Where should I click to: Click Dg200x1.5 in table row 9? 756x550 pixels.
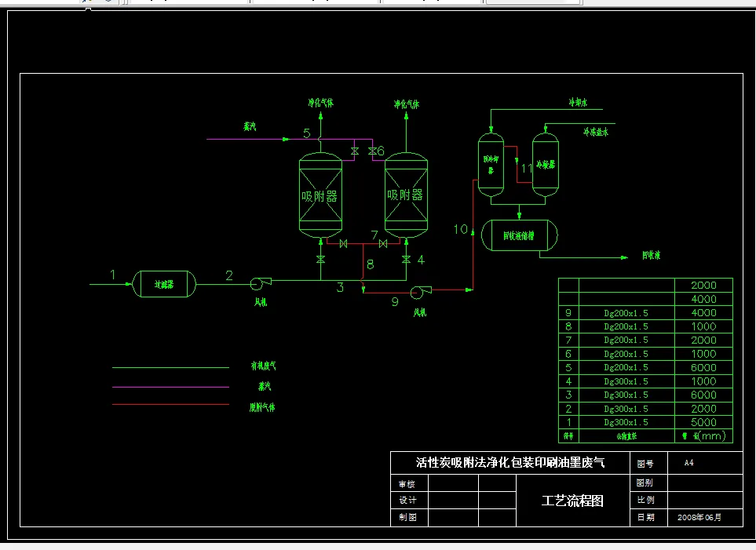point(626,313)
